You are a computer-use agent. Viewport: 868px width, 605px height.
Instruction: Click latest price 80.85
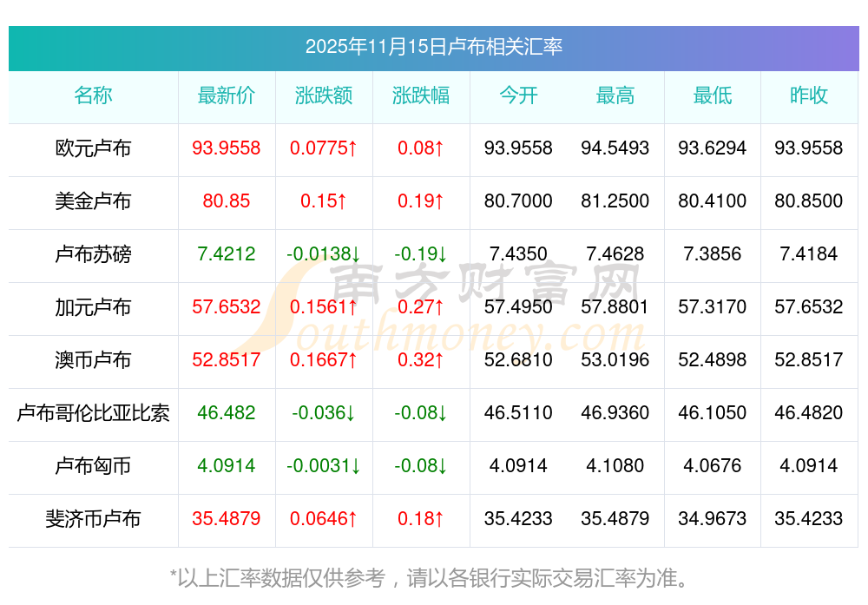point(227,201)
